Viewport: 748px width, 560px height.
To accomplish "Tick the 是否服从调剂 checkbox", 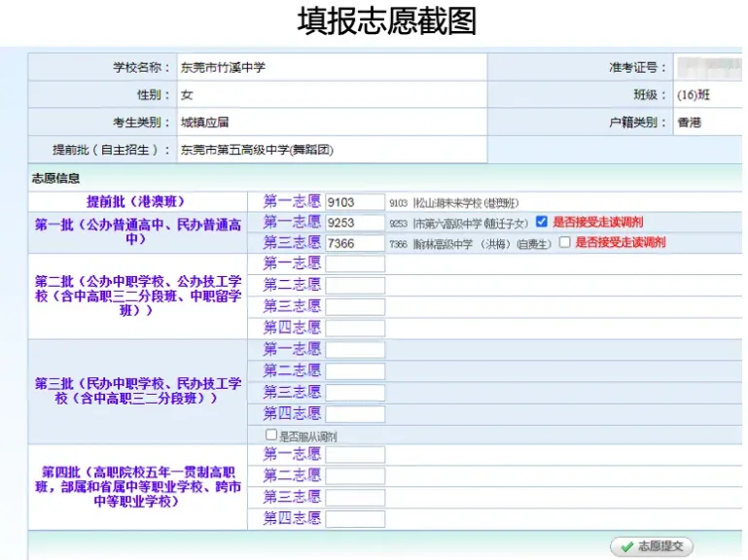I will coord(270,435).
